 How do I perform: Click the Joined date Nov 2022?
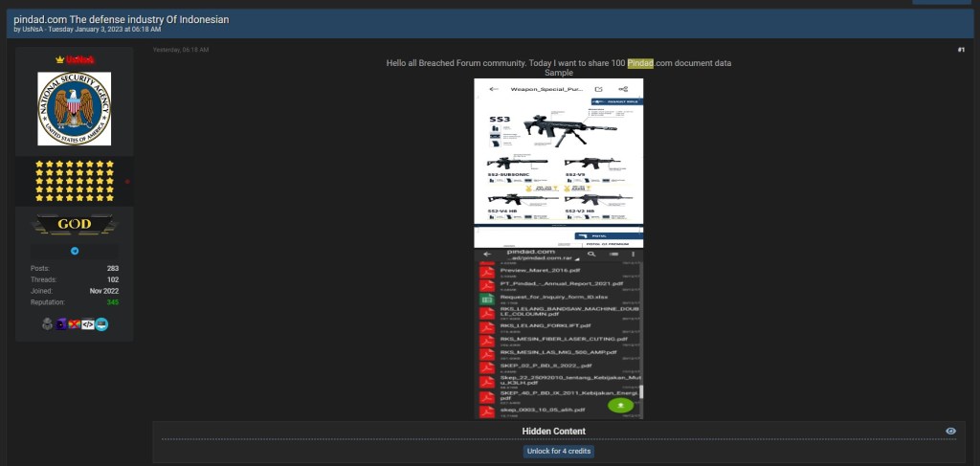click(x=103, y=291)
